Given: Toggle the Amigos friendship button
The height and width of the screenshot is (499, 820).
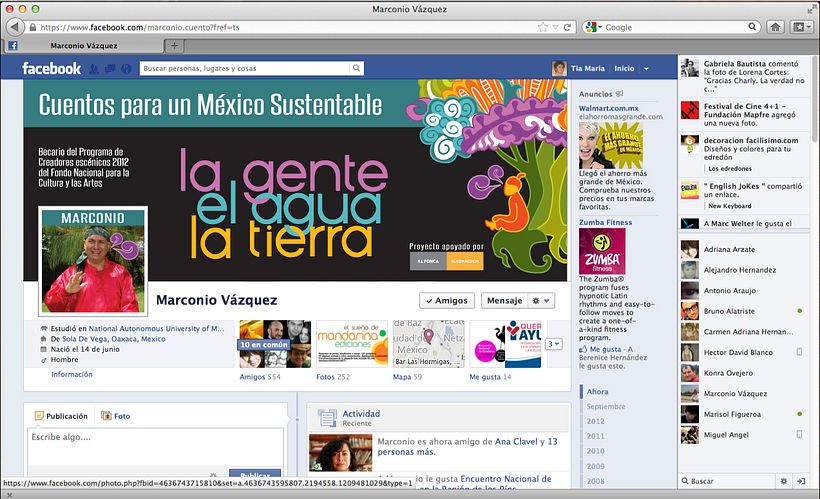Looking at the screenshot, I should pyautogui.click(x=446, y=300).
